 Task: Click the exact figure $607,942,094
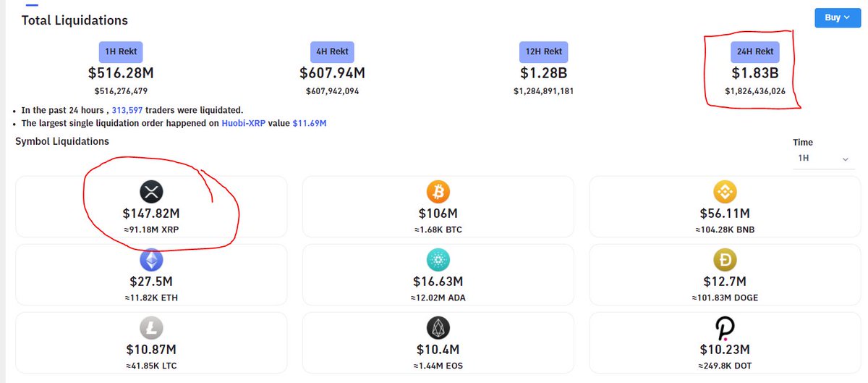click(x=333, y=91)
